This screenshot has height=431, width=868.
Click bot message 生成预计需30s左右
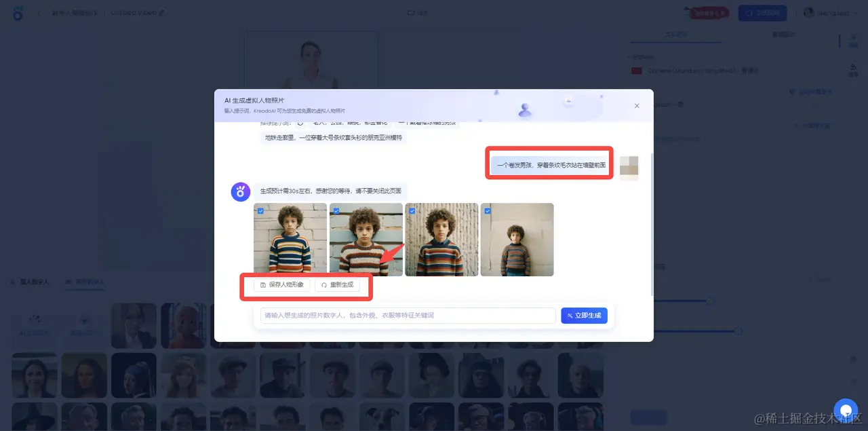(x=332, y=191)
